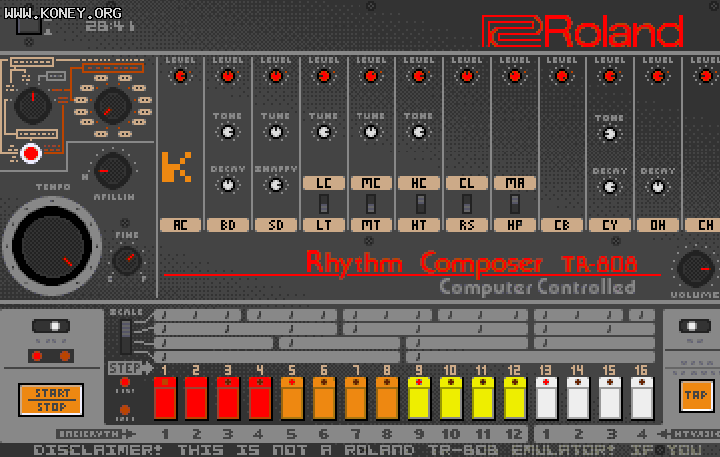
Task: Click the MA maracas label
Action: 515,183
